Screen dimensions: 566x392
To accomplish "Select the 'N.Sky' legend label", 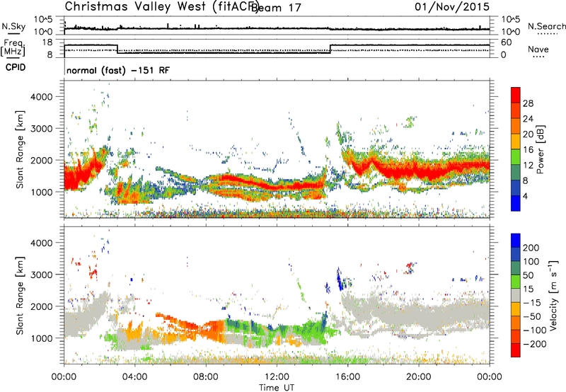I will click(x=13, y=26).
